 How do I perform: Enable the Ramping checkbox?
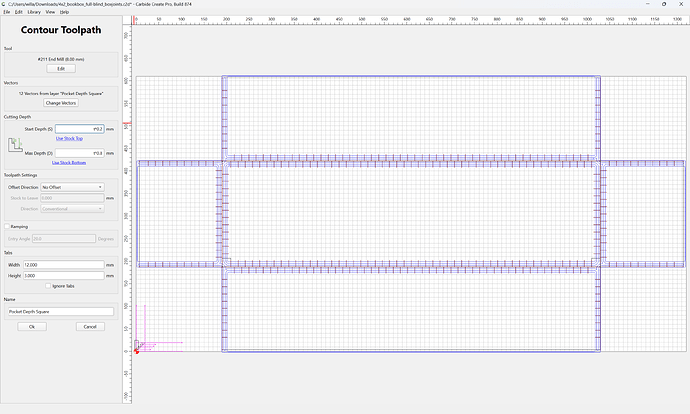pyautogui.click(x=7, y=226)
